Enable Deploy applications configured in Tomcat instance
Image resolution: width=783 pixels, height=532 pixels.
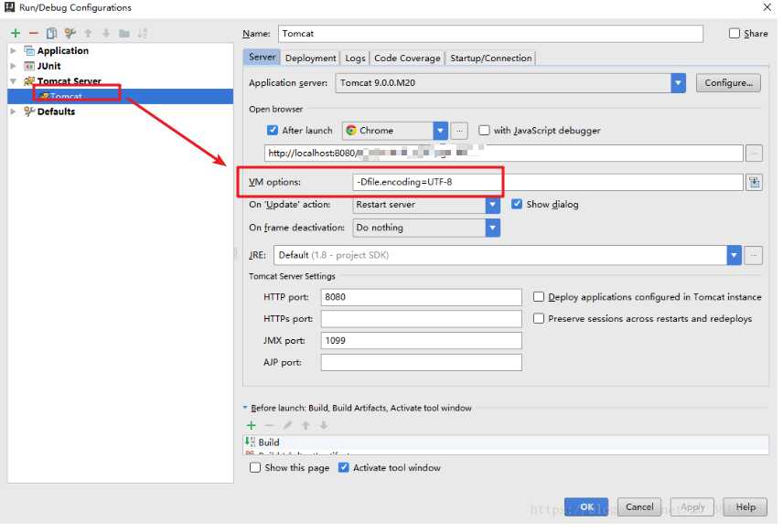tap(538, 296)
